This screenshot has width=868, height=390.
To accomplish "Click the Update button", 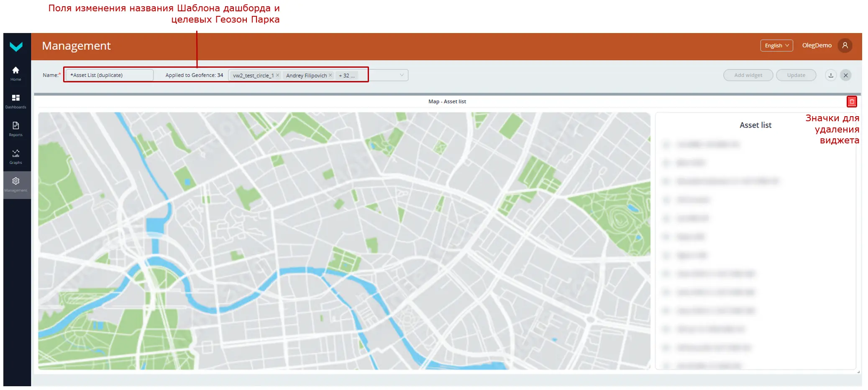I will coord(796,75).
